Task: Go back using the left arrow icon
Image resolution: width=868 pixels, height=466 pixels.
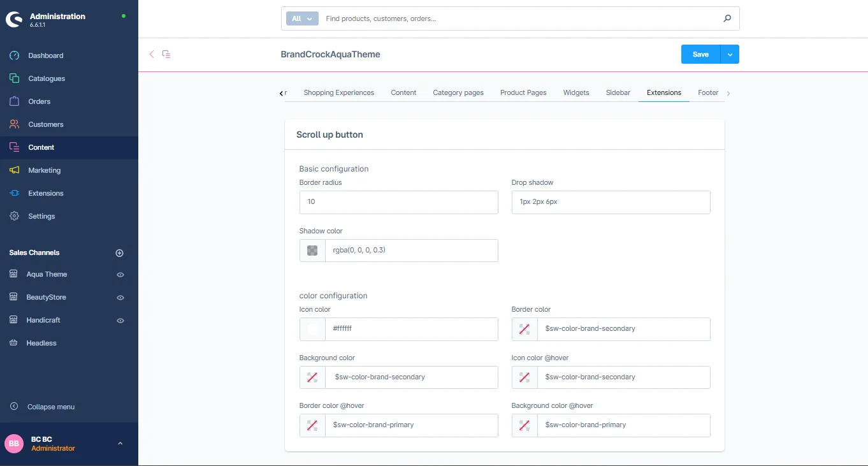Action: [x=152, y=54]
